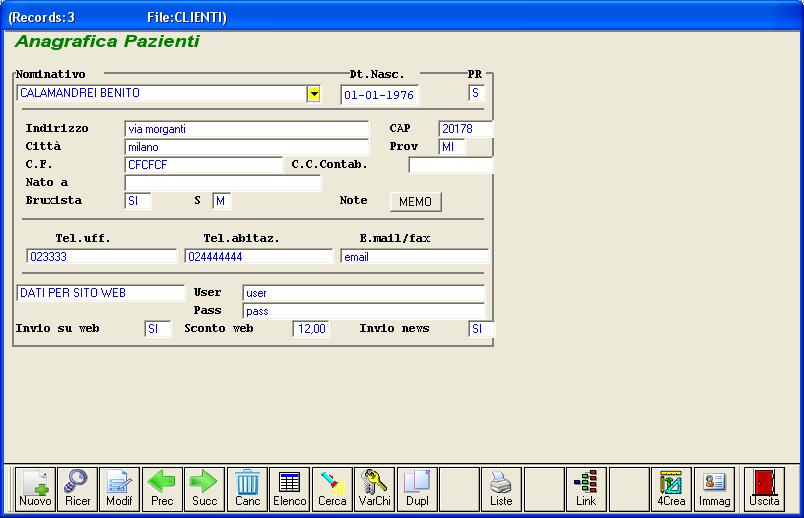
Task: Click the Bruxista field with SI
Action: (x=137, y=201)
